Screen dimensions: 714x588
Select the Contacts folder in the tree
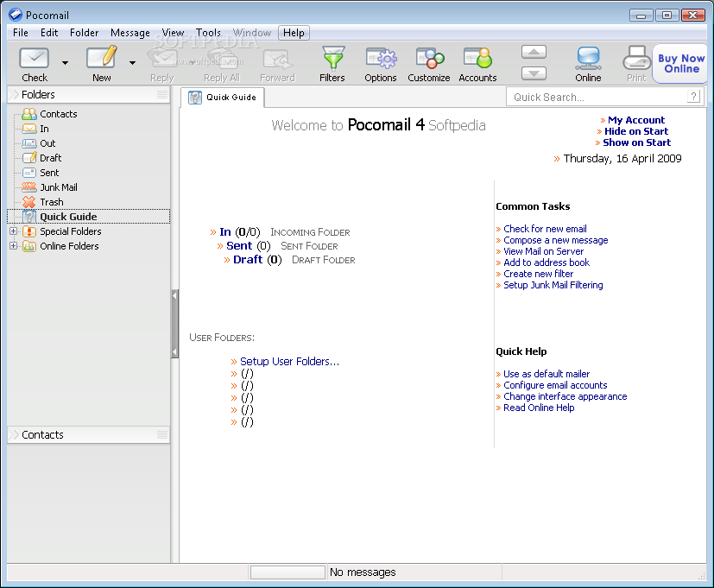[x=59, y=114]
